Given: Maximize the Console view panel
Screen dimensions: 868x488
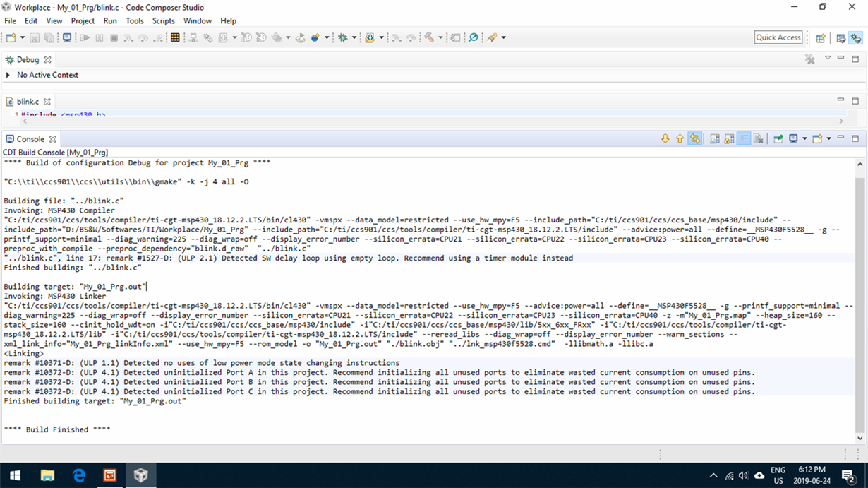Looking at the screenshot, I should tap(855, 138).
